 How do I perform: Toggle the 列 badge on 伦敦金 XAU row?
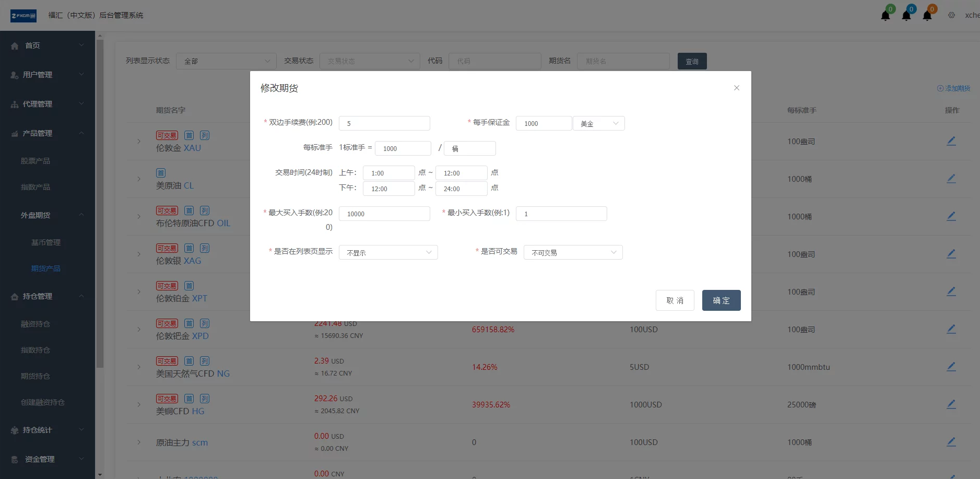[x=204, y=135]
